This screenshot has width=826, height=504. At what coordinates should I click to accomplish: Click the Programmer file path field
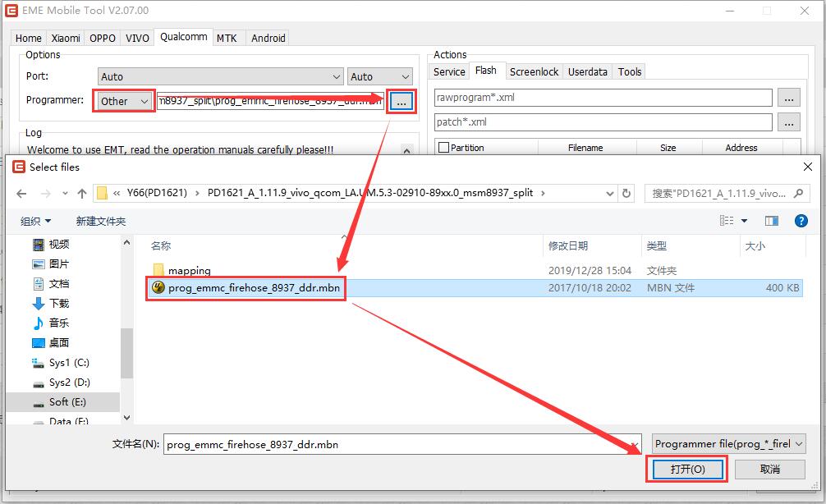pos(270,101)
